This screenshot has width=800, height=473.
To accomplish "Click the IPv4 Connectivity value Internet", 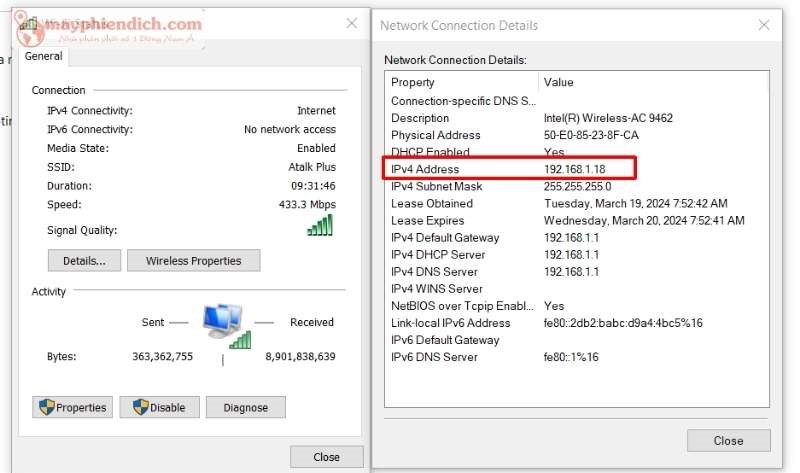I will (x=316, y=110).
